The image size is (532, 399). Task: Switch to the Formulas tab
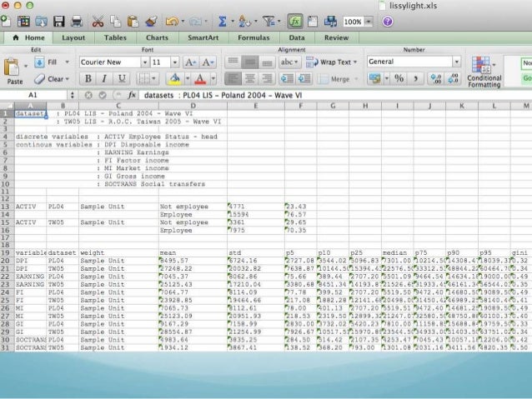coord(253,37)
